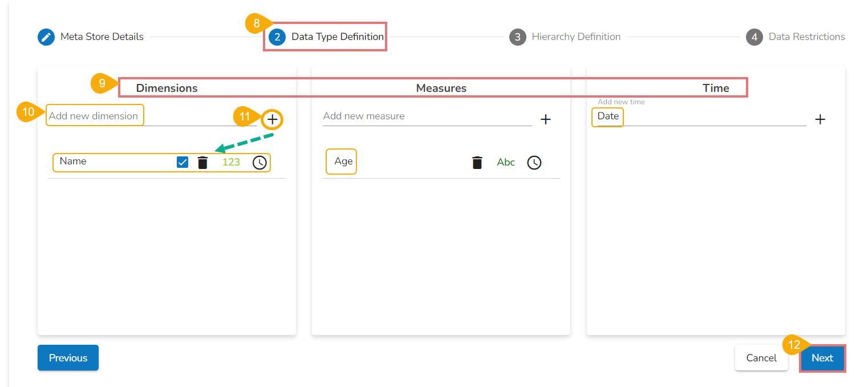The height and width of the screenshot is (387, 868).
Task: Toggle the 123 numeric type on Name
Action: click(x=231, y=162)
